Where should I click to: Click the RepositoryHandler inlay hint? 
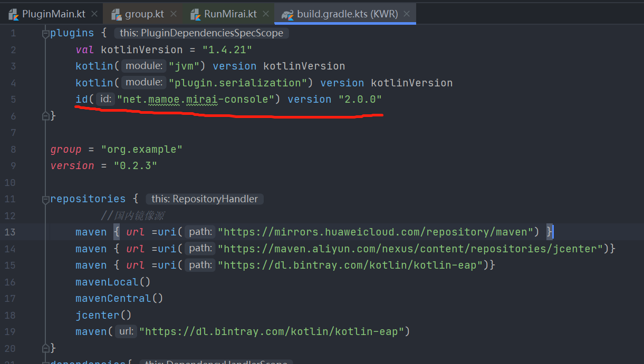point(205,199)
